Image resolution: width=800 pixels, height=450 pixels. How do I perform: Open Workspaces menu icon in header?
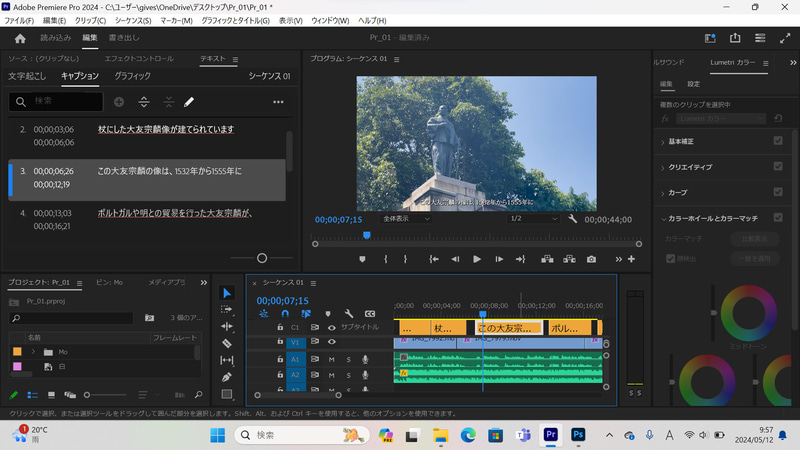coord(760,38)
